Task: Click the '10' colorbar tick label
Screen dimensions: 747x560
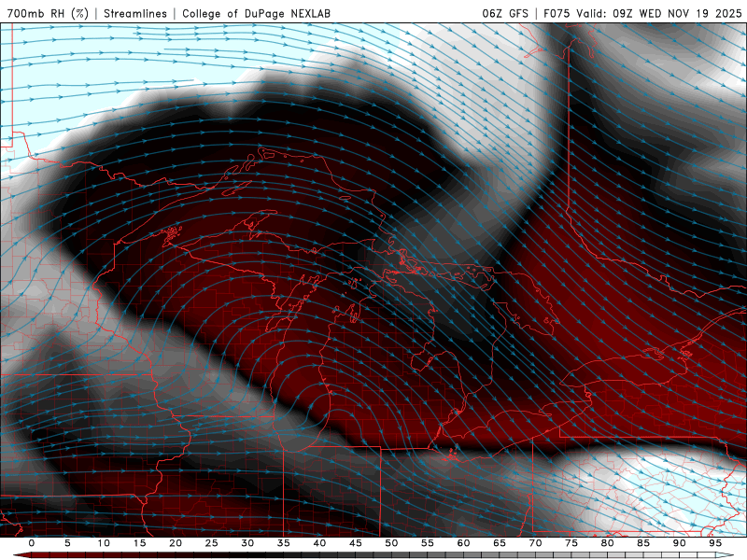Action: pyautogui.click(x=104, y=543)
